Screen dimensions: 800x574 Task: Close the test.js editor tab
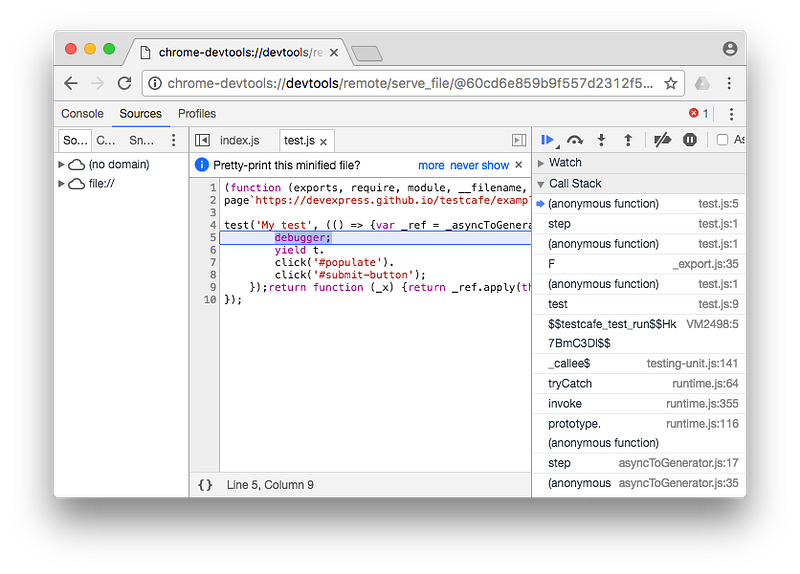323,142
